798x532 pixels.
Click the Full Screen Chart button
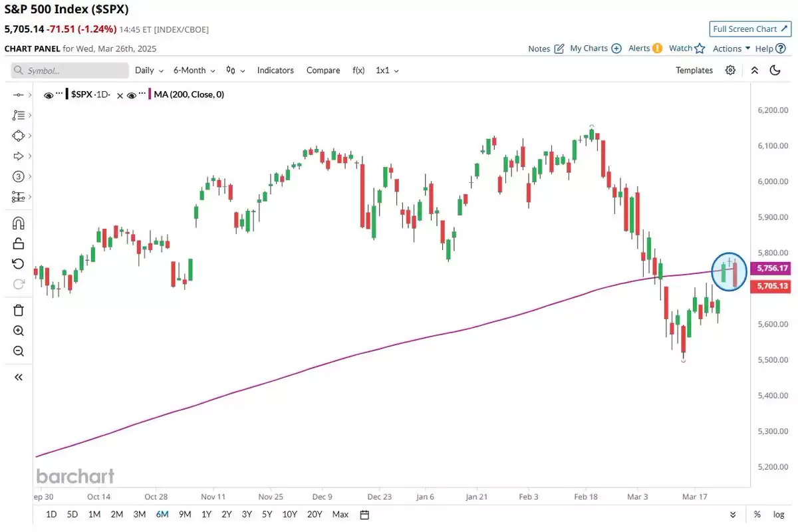[x=750, y=29]
